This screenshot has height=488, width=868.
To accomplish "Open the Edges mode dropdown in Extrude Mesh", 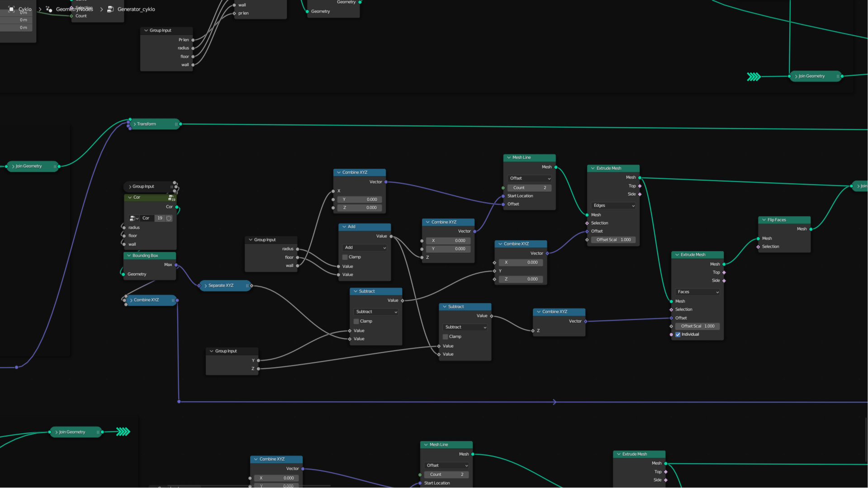I will (x=613, y=205).
